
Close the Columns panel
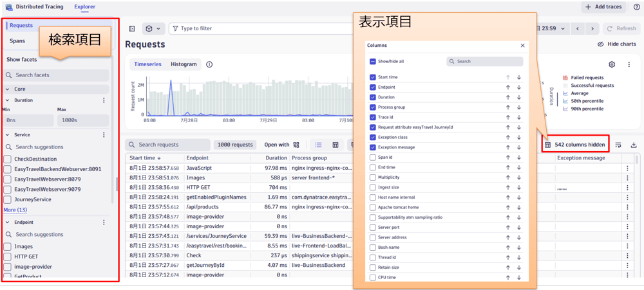(x=522, y=46)
